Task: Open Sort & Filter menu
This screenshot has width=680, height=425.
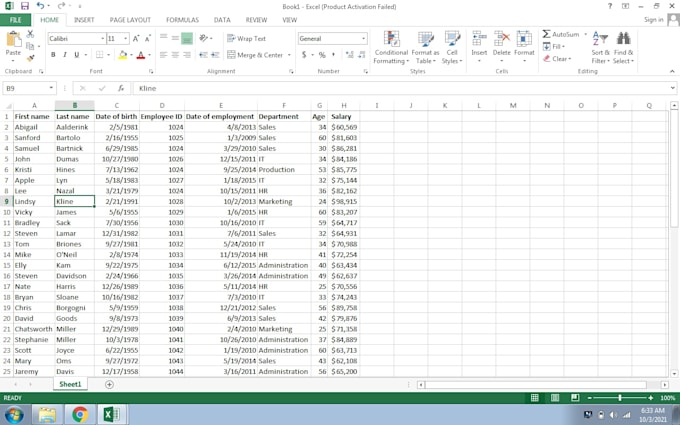Action: pos(600,47)
